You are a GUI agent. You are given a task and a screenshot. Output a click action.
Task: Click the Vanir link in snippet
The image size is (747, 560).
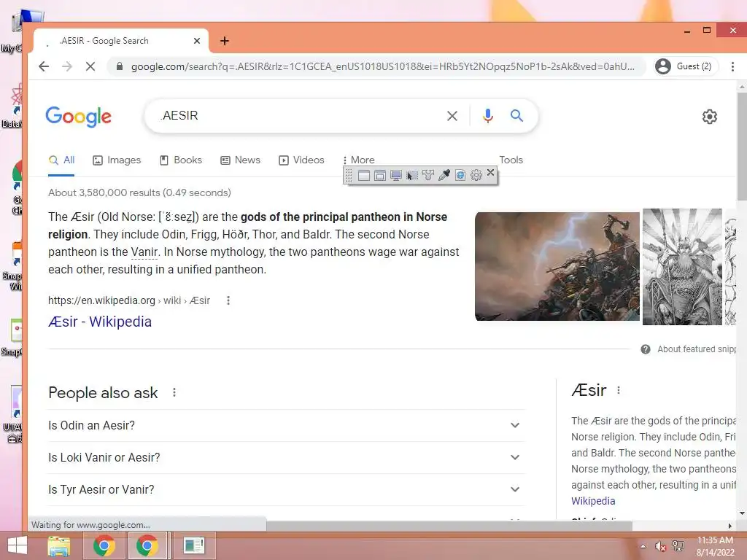144,252
